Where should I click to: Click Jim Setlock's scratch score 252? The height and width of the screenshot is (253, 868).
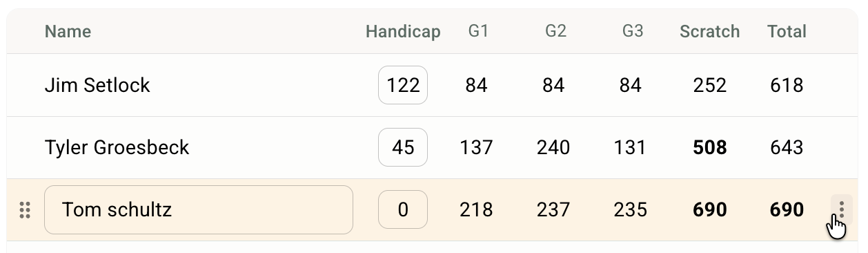click(x=710, y=85)
